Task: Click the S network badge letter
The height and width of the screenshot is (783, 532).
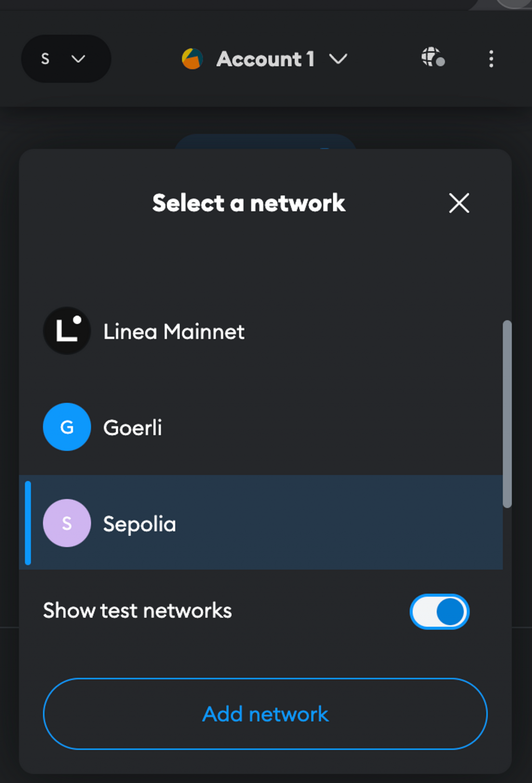Action: coord(45,59)
